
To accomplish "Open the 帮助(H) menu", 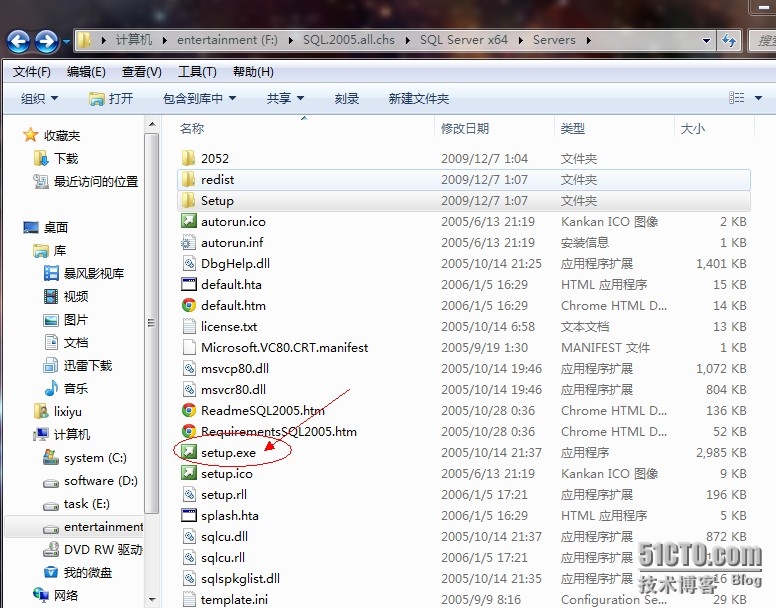I will pyautogui.click(x=253, y=72).
